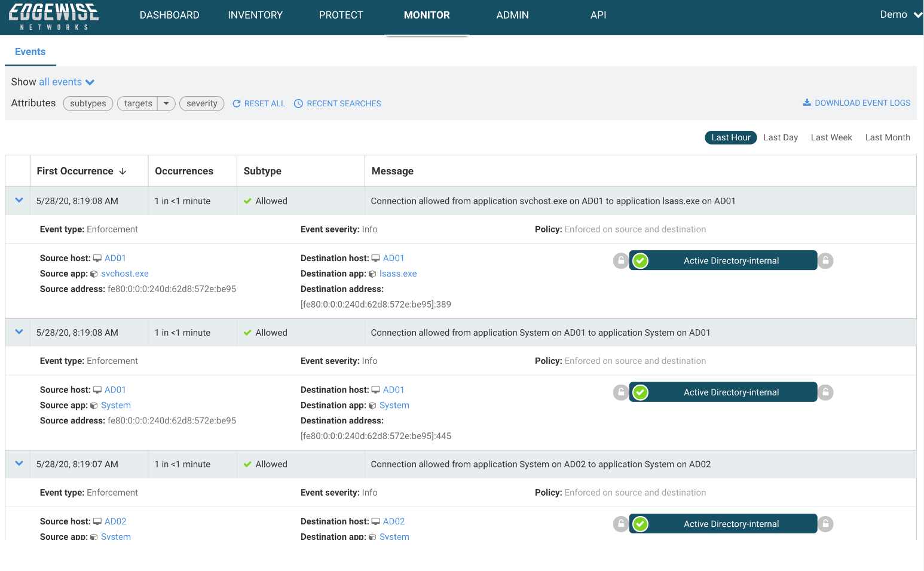Viewport: 924px width, 571px height.
Task: Collapse the svchost.exe to lsass.exe event row
Action: tap(19, 201)
